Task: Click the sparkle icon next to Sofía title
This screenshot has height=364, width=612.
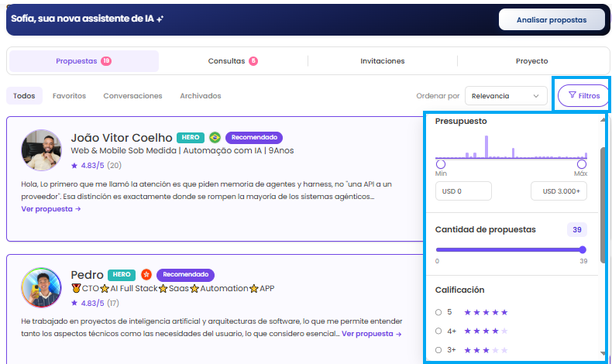Action: tap(160, 19)
